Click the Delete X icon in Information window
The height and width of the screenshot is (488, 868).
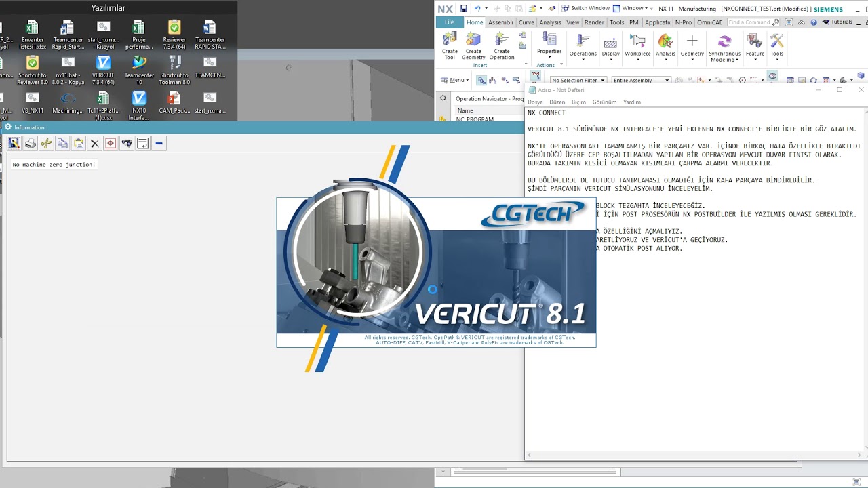pyautogui.click(x=95, y=143)
